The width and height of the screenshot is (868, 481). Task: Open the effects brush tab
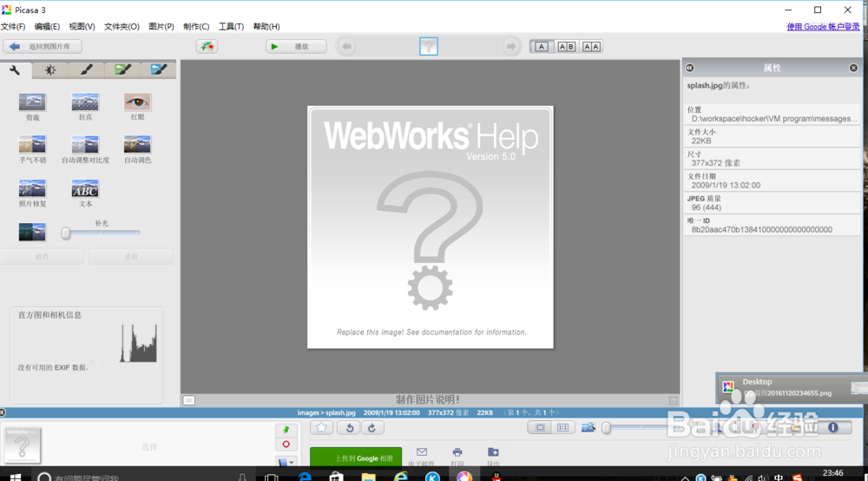[86, 69]
